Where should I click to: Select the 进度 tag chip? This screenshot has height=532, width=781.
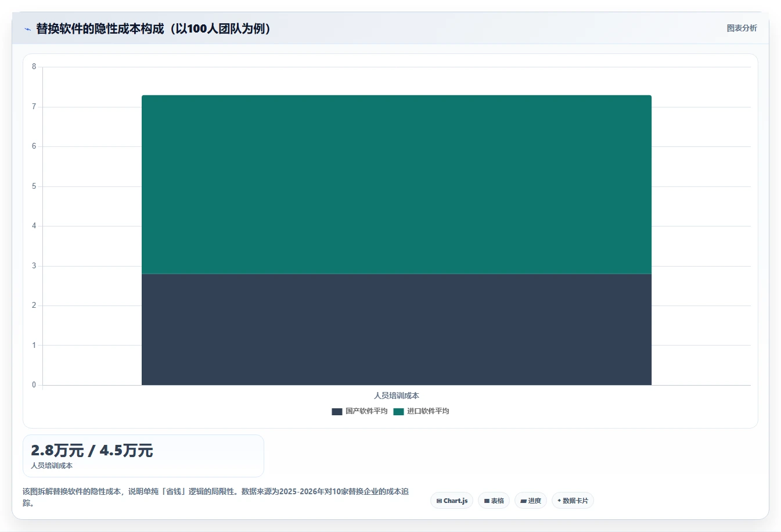coord(531,501)
